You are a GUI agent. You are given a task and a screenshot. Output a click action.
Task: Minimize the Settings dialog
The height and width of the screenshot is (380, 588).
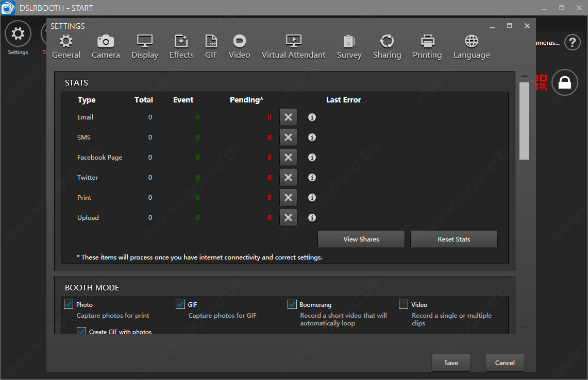pos(492,27)
